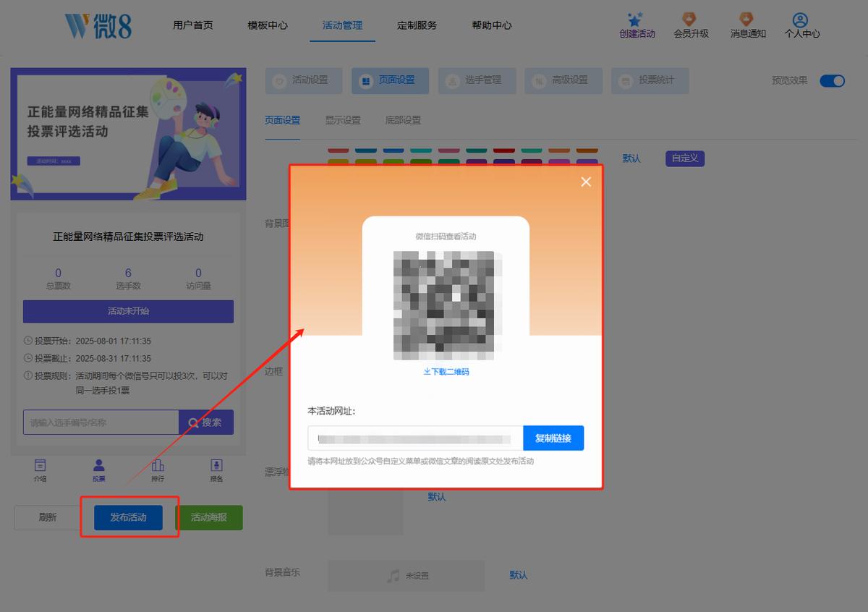The width and height of the screenshot is (868, 612).
Task: Click the 下载二维码 link
Action: click(x=446, y=371)
